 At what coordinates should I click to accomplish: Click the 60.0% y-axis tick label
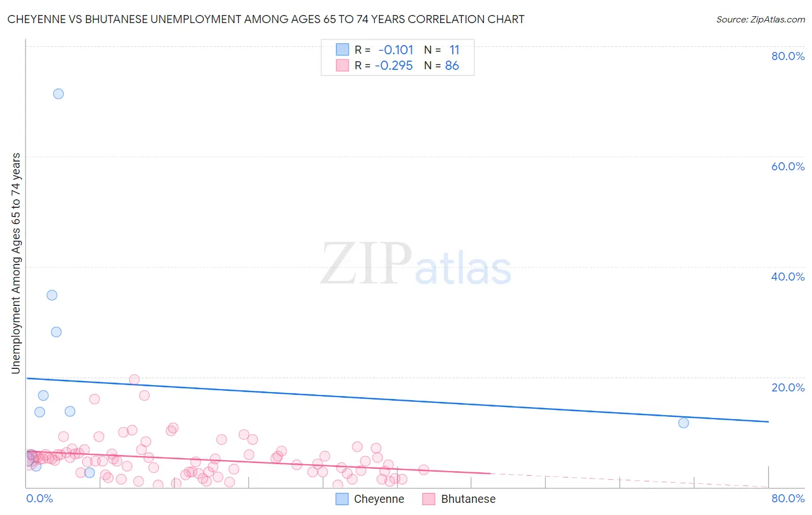point(788,166)
